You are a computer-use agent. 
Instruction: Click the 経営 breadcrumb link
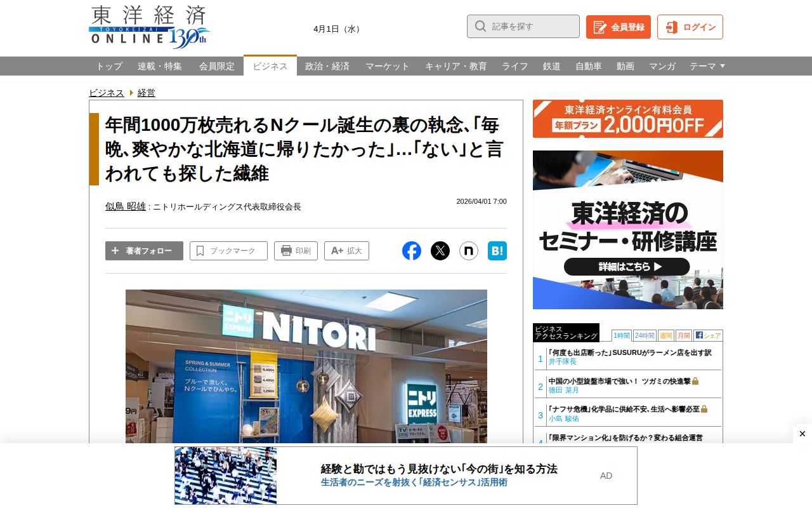[x=147, y=93]
